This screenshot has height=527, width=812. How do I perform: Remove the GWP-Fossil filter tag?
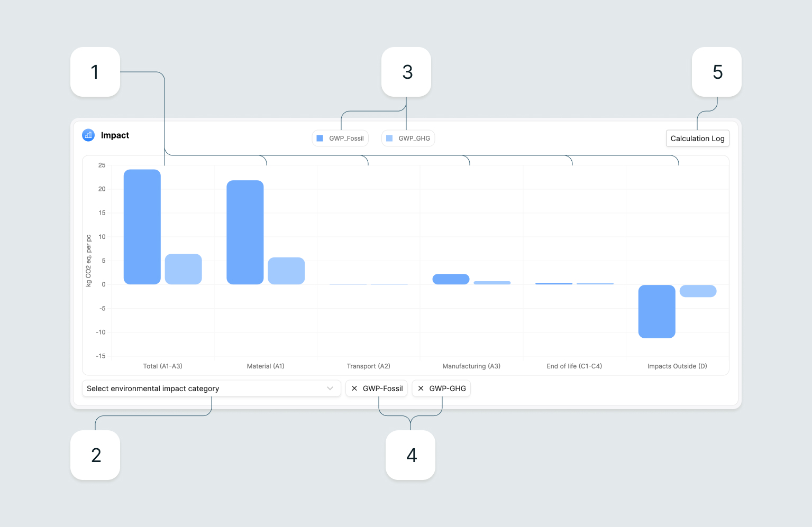(x=354, y=389)
